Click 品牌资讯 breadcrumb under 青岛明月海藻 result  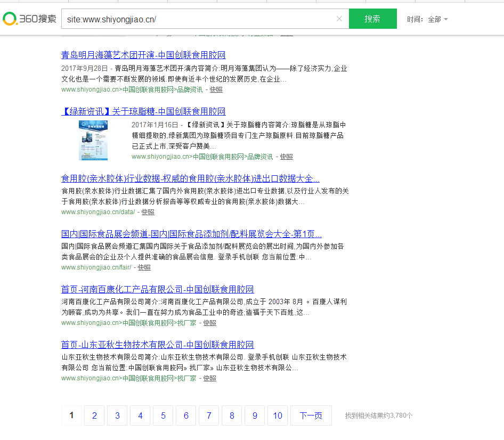coord(190,89)
